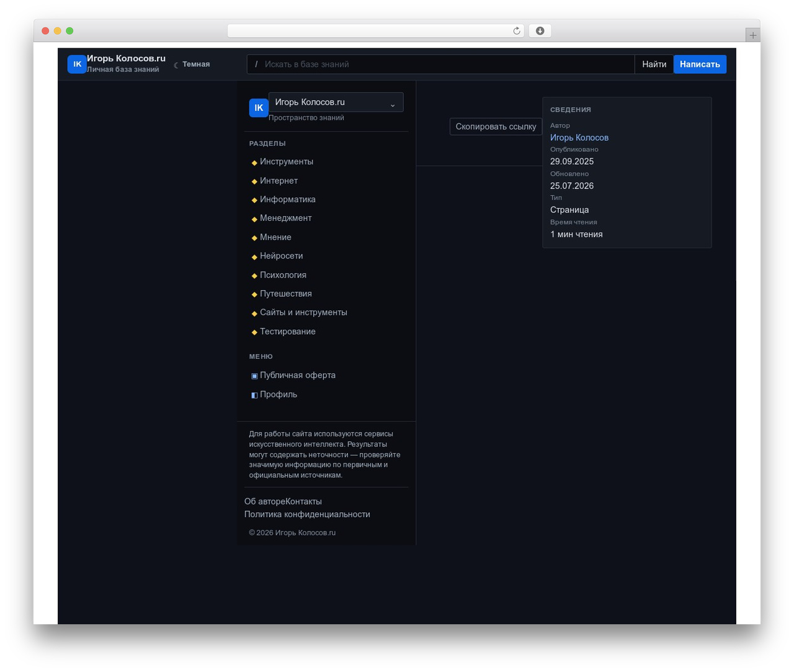794x672 pixels.
Task: Navigate to the Нейросети section
Action: (x=281, y=256)
